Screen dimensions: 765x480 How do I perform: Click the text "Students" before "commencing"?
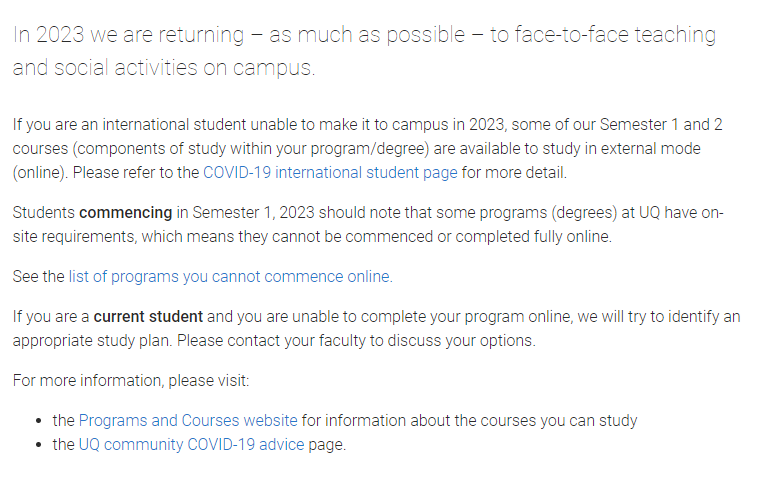pos(43,212)
